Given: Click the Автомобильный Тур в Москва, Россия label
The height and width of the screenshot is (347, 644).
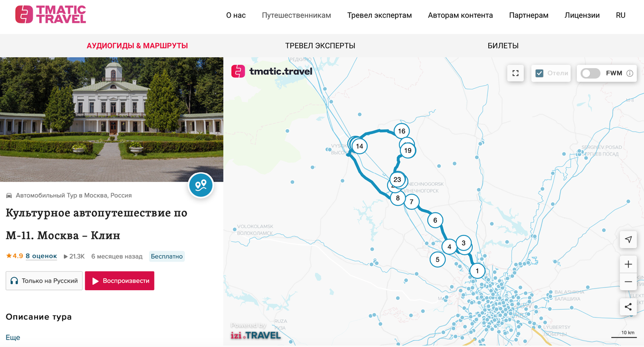Looking at the screenshot, I should [74, 195].
